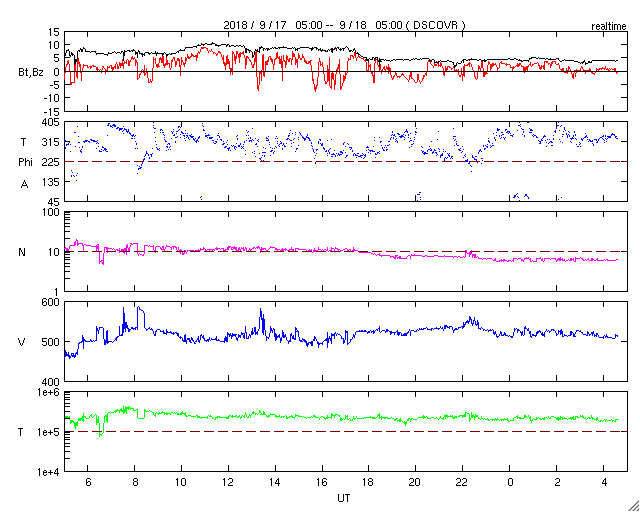Click the plot title date range text
640x512 pixels.
344,25
